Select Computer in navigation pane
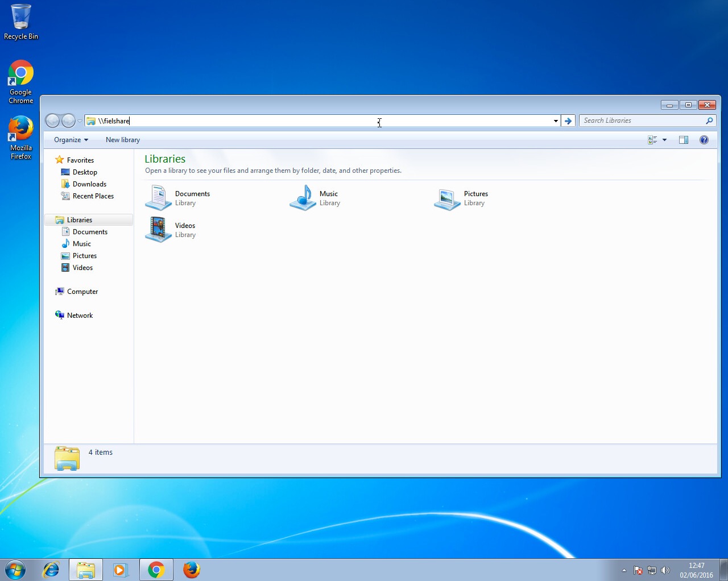Image resolution: width=728 pixels, height=581 pixels. click(x=82, y=292)
